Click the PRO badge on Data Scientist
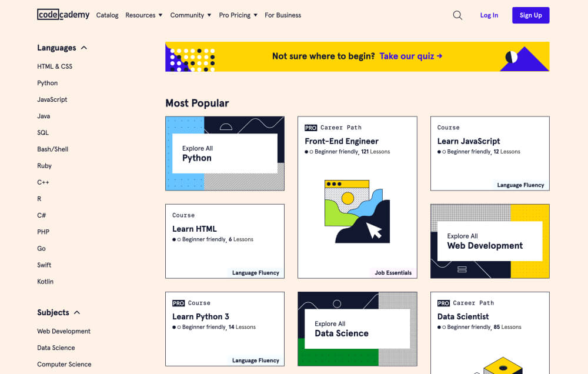 pyautogui.click(x=443, y=303)
